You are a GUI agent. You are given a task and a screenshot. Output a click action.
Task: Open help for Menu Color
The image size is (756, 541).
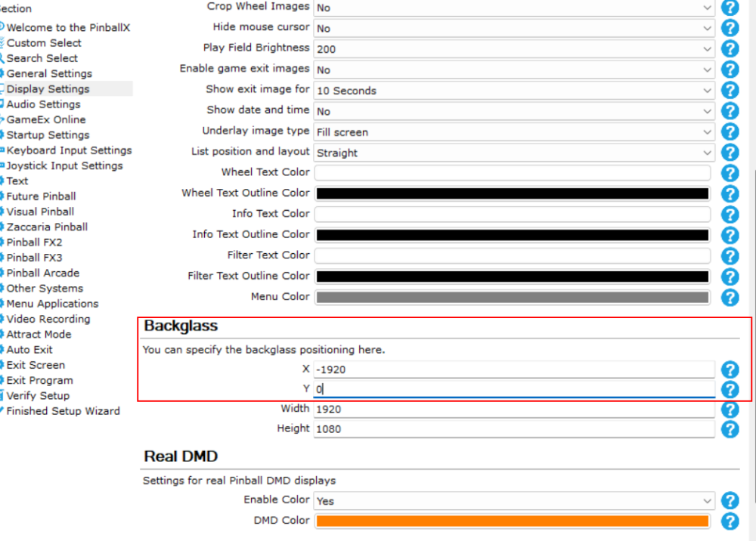(x=730, y=298)
